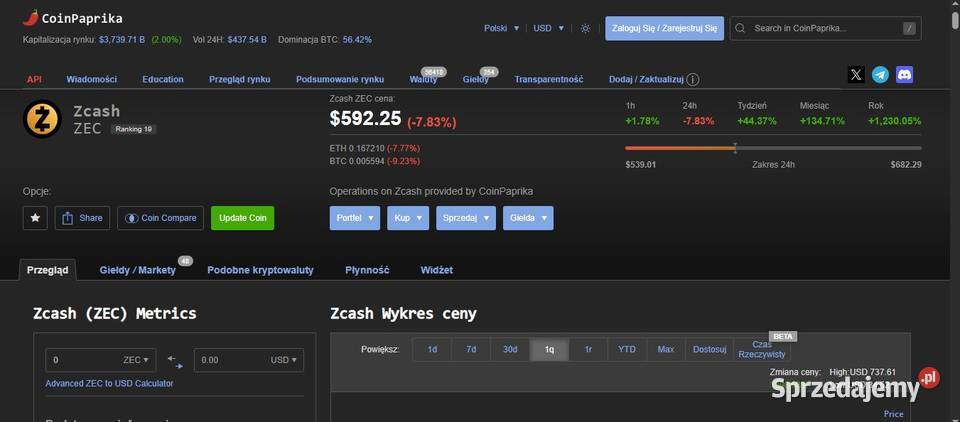The height and width of the screenshot is (422, 960).
Task: Click the BTC dominance value 56.42%
Action: pyautogui.click(x=357, y=40)
